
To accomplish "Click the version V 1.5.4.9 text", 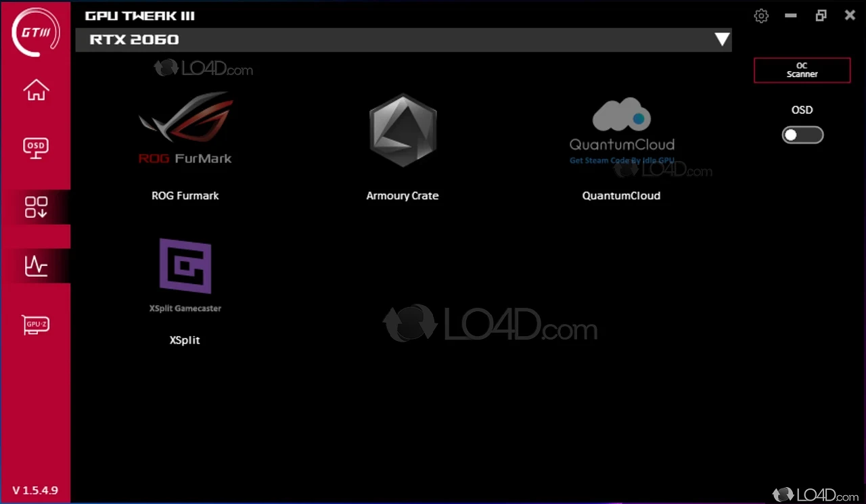I will click(35, 490).
